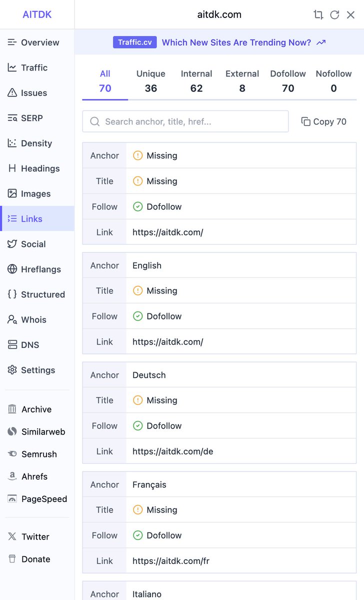
Task: Click the Français anchor text
Action: (149, 484)
